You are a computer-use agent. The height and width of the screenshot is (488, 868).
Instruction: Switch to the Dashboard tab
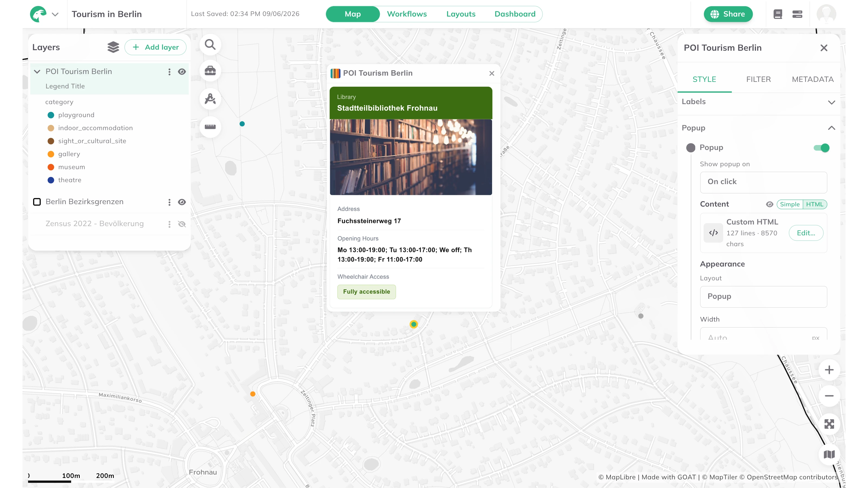(515, 14)
